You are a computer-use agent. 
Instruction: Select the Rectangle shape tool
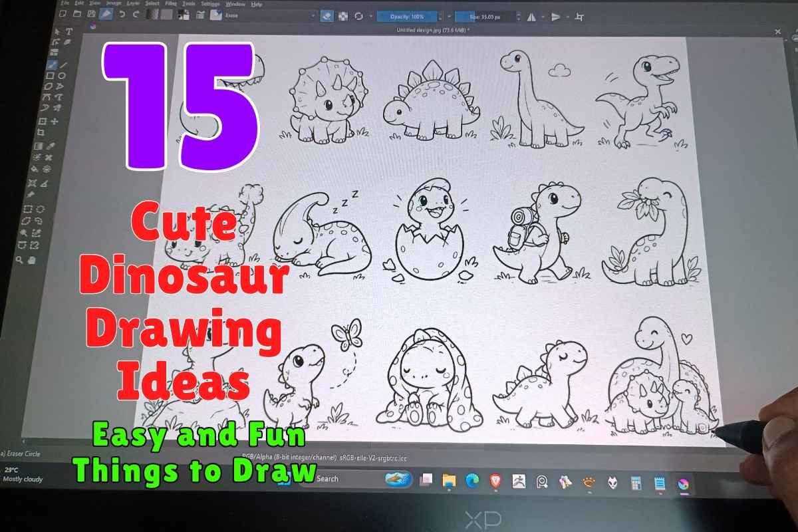pyautogui.click(x=50, y=75)
